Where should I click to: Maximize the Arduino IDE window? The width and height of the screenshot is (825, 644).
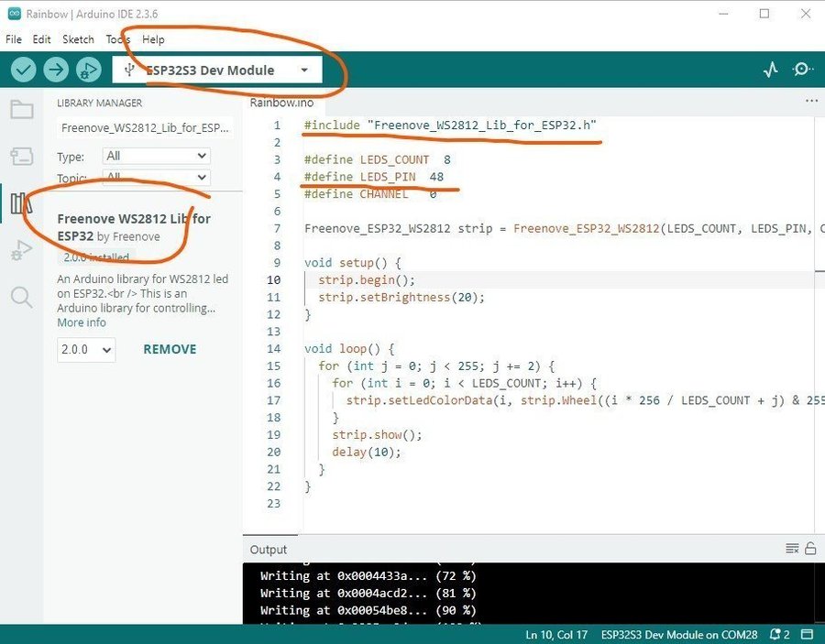764,14
